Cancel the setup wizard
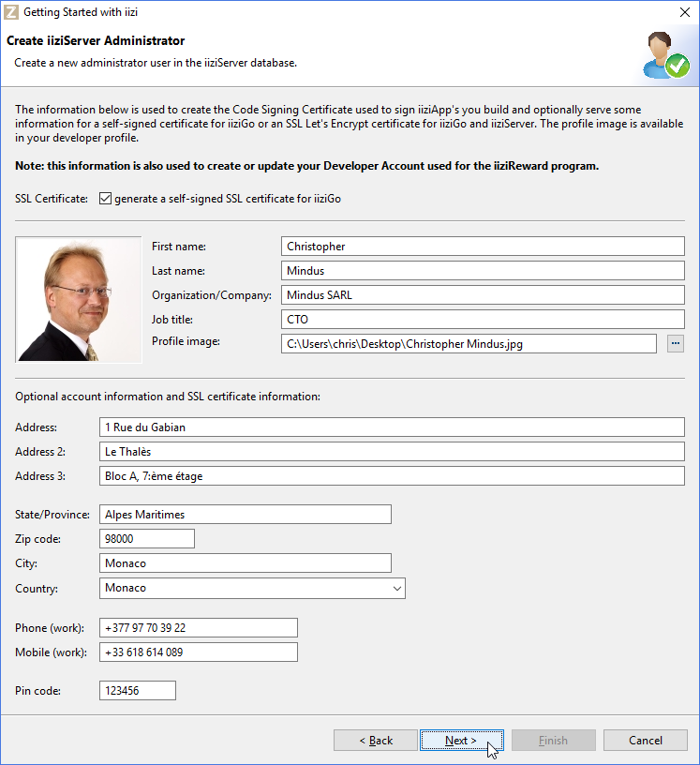This screenshot has width=700, height=765. click(646, 741)
